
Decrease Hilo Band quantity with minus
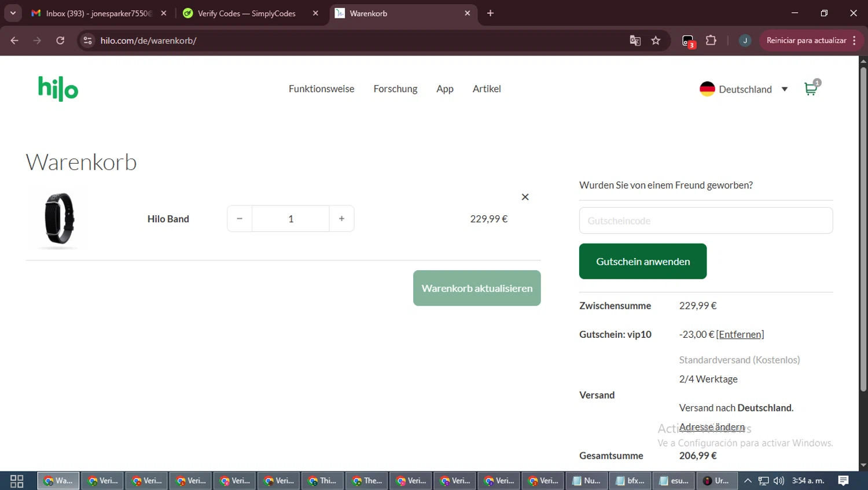(x=240, y=219)
